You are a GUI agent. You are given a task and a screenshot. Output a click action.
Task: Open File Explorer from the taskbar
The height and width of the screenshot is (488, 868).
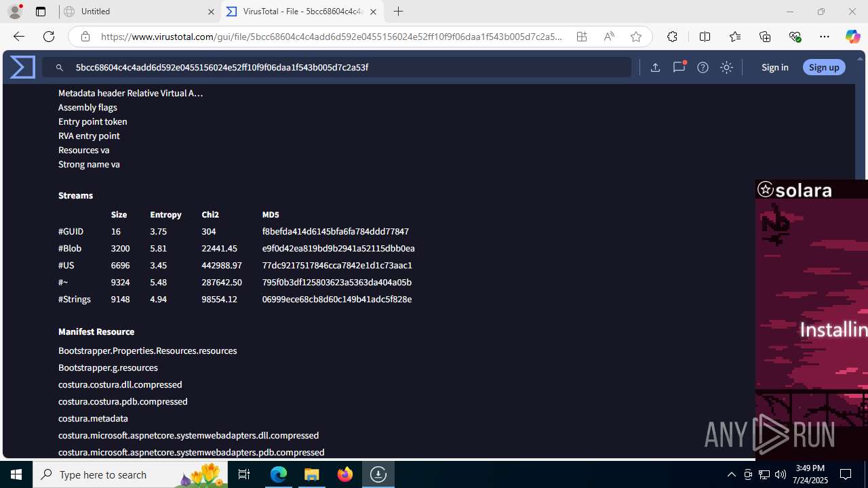(x=312, y=474)
